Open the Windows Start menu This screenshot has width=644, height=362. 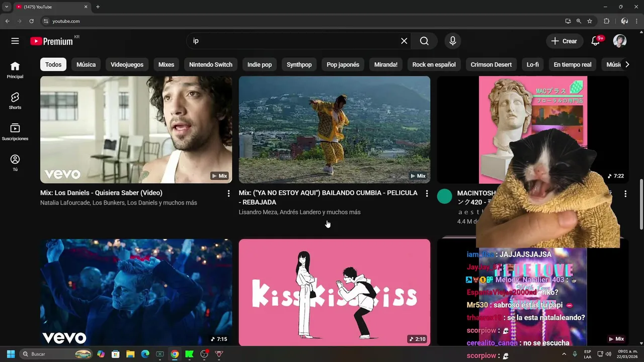[11, 354]
